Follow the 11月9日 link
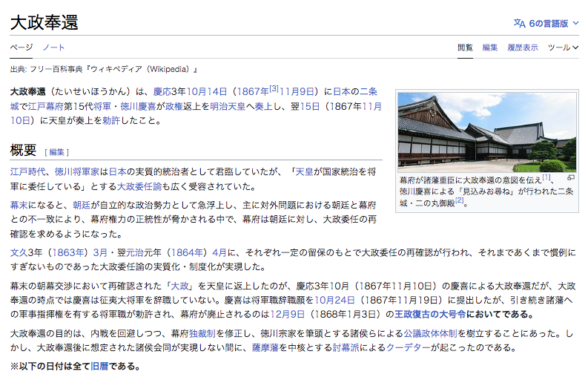Image resolution: width=588 pixels, height=380 pixels. click(297, 91)
